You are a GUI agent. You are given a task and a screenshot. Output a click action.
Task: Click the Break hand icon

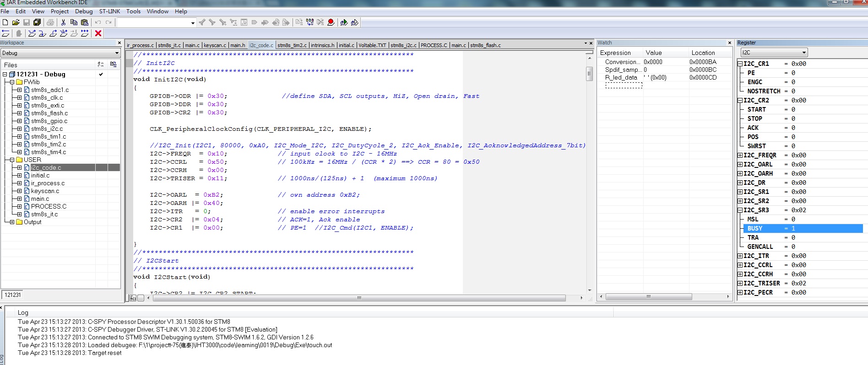[18, 33]
